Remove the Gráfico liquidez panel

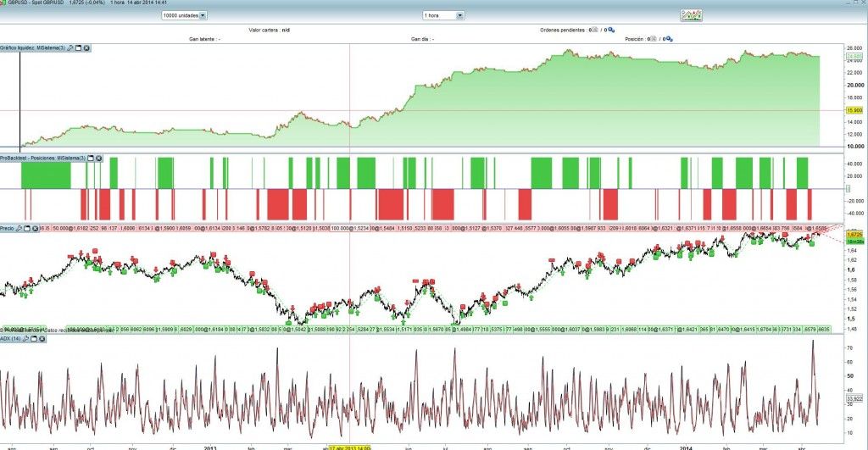coord(87,48)
